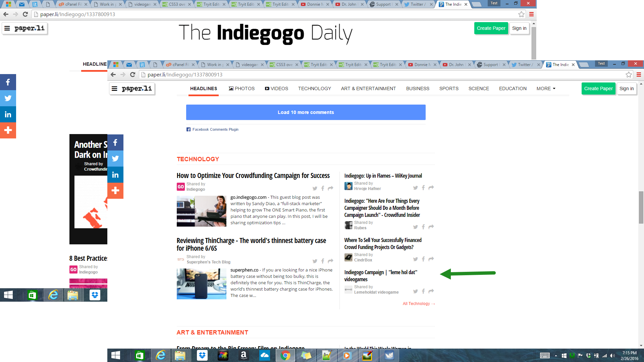Open the AddThis plus share icon
The image size is (644, 362).
point(8,130)
